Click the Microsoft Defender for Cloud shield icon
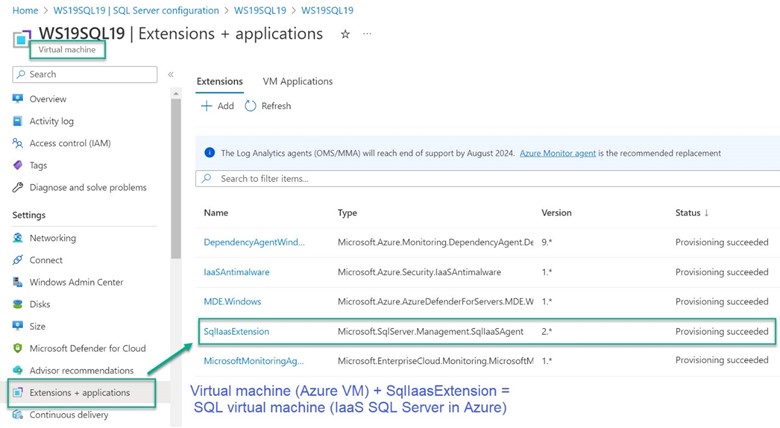Screen dimensions: 780x428 18,348
